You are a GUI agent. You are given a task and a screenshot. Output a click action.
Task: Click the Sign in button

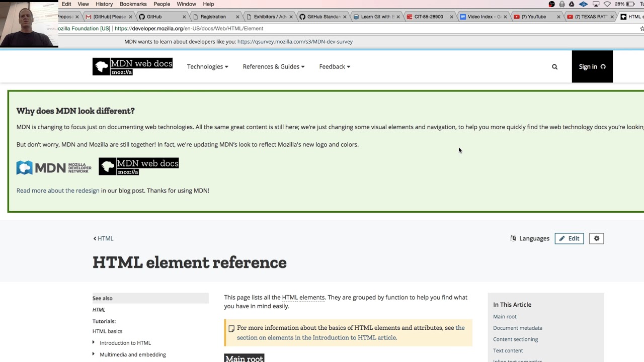592,66
